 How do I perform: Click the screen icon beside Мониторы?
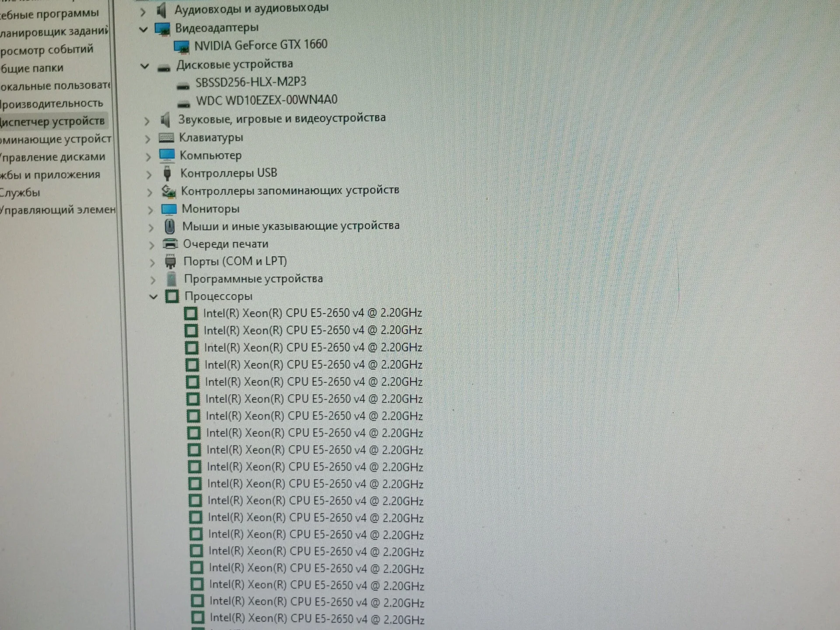[169, 209]
